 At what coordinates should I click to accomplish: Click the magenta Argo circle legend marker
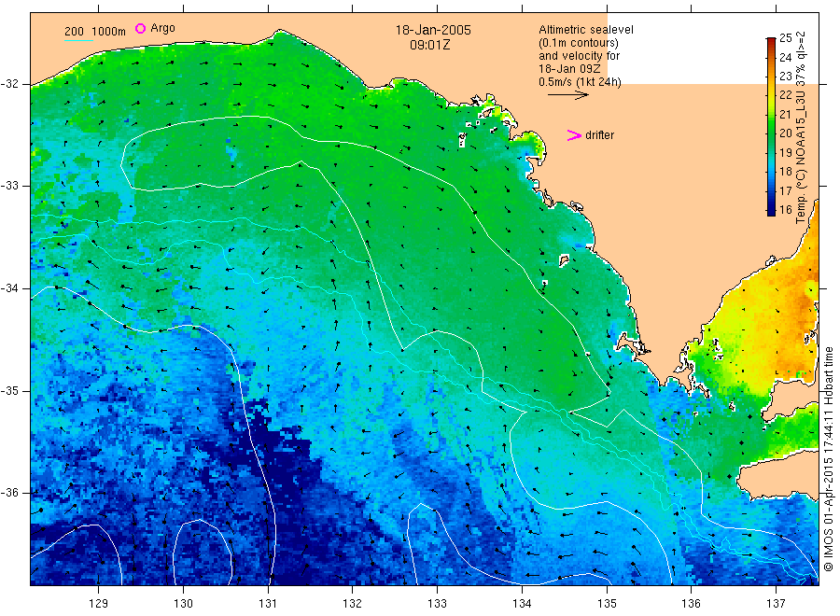click(x=140, y=28)
